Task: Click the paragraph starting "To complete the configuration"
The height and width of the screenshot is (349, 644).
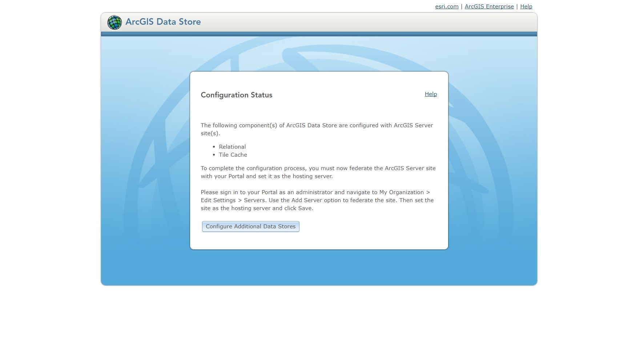Action: click(x=318, y=172)
